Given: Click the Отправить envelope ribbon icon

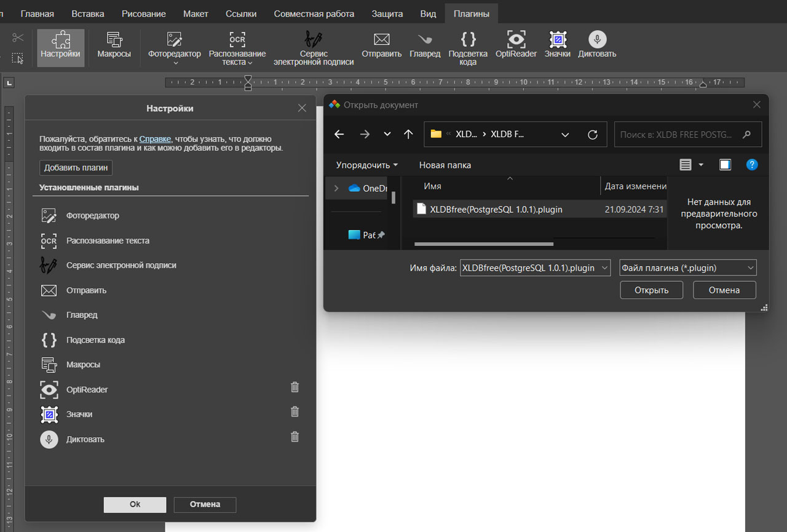Looking at the screenshot, I should [x=381, y=45].
